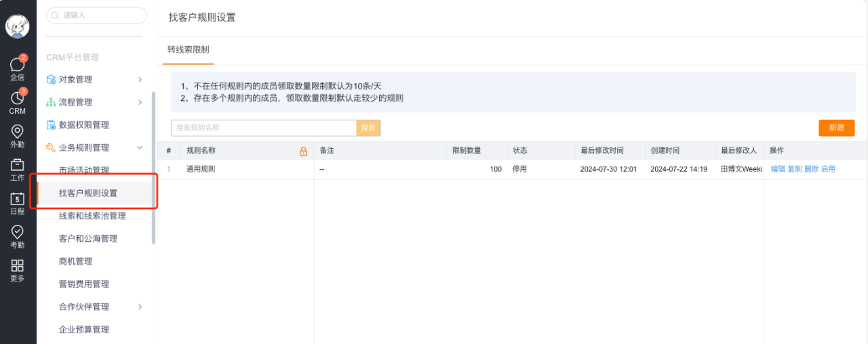Image resolution: width=868 pixels, height=344 pixels.
Task: Click the 状态 column header
Action: [x=520, y=151]
